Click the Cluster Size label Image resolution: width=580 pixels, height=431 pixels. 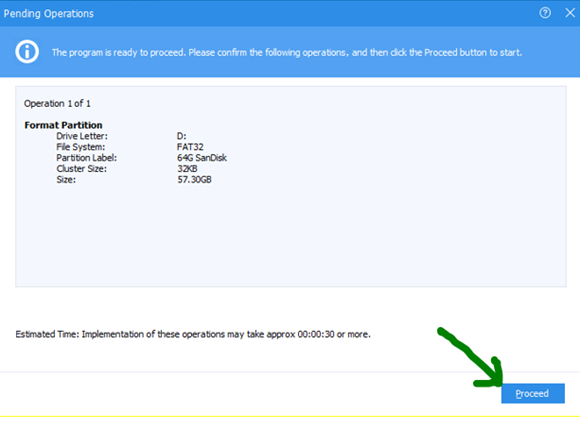click(x=81, y=169)
